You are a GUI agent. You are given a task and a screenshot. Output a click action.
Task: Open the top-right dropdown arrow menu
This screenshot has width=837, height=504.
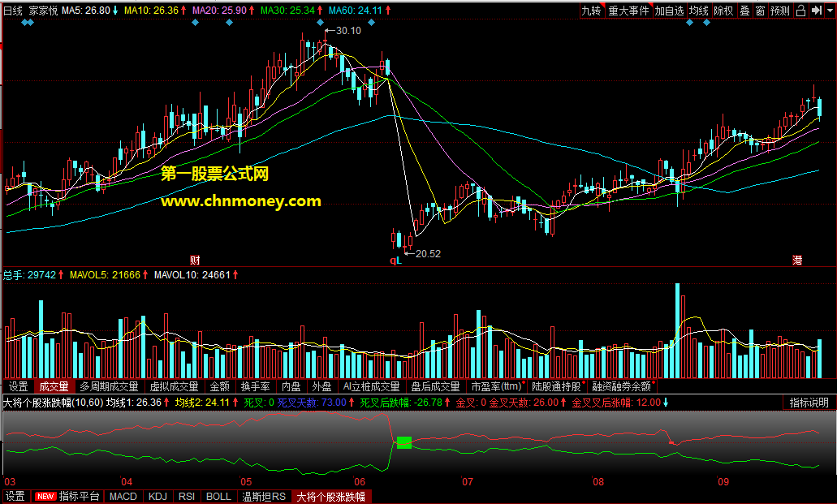(x=830, y=11)
